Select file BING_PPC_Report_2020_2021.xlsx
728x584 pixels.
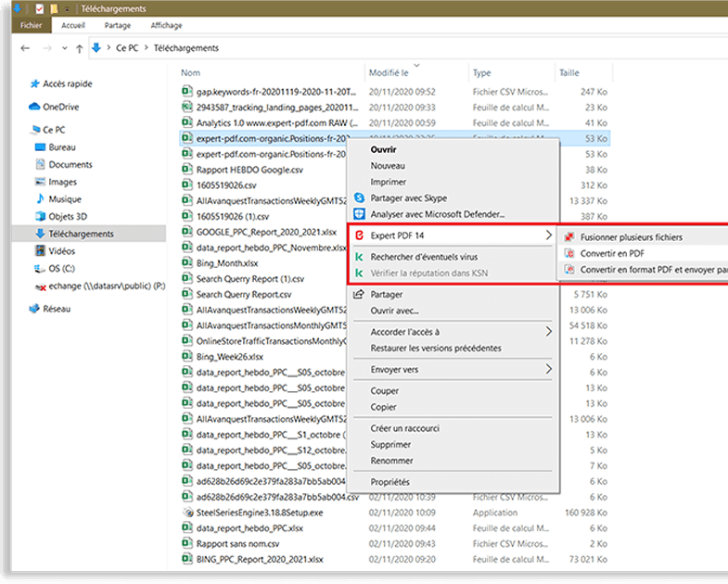tap(260, 559)
